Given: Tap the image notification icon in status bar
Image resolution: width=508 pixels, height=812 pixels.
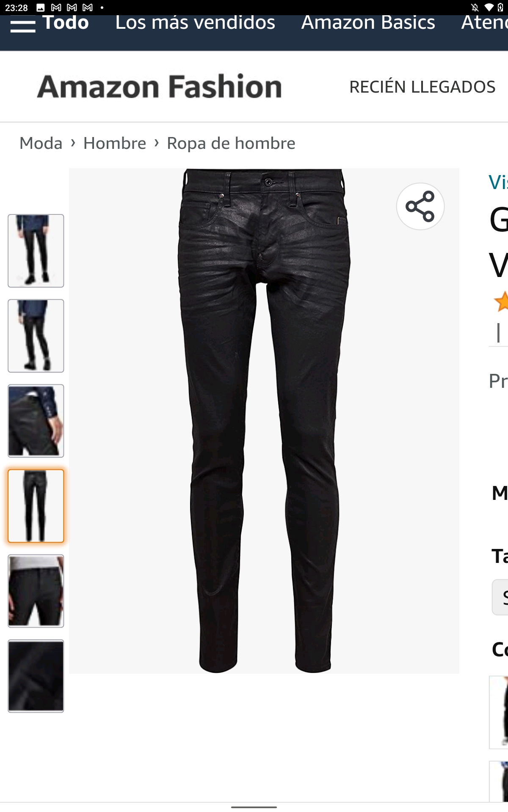Looking at the screenshot, I should 41,8.
